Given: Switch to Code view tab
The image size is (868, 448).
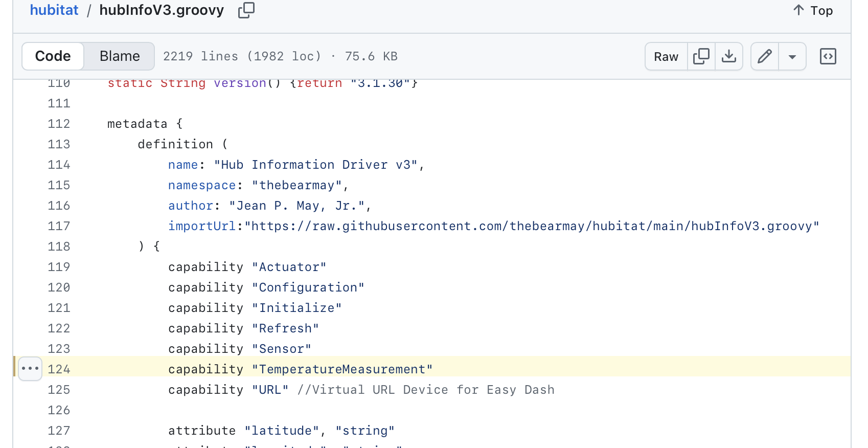Looking at the screenshot, I should 53,56.
